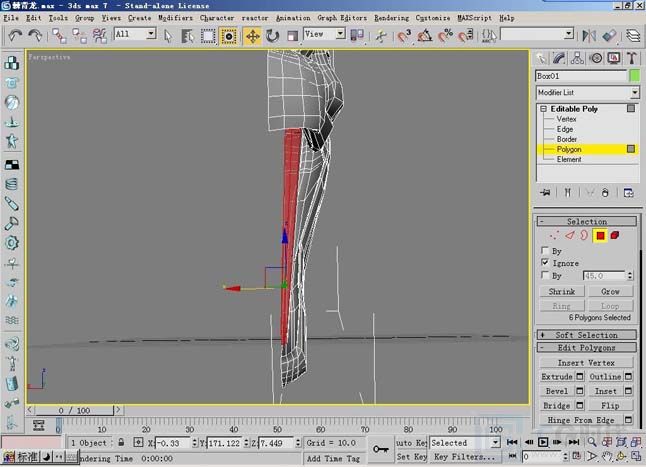This screenshot has width=646, height=467.
Task: Open the Modify command panel tab
Action: 559,58
